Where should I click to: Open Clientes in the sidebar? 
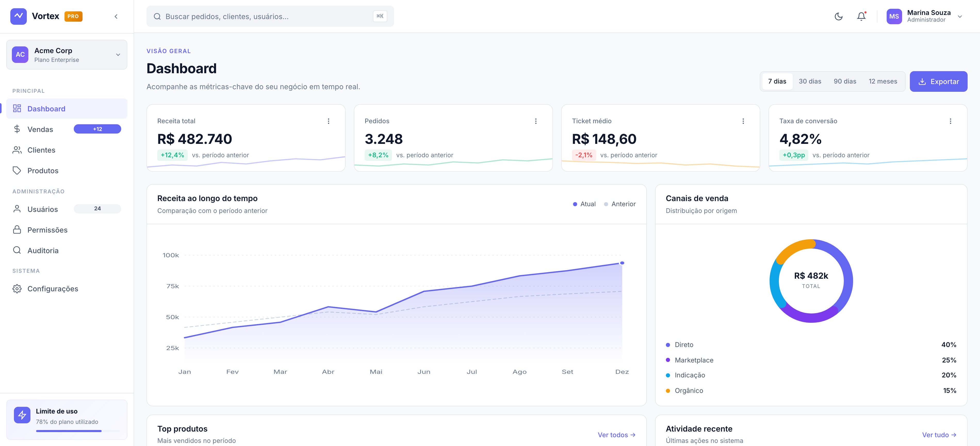coord(67,150)
